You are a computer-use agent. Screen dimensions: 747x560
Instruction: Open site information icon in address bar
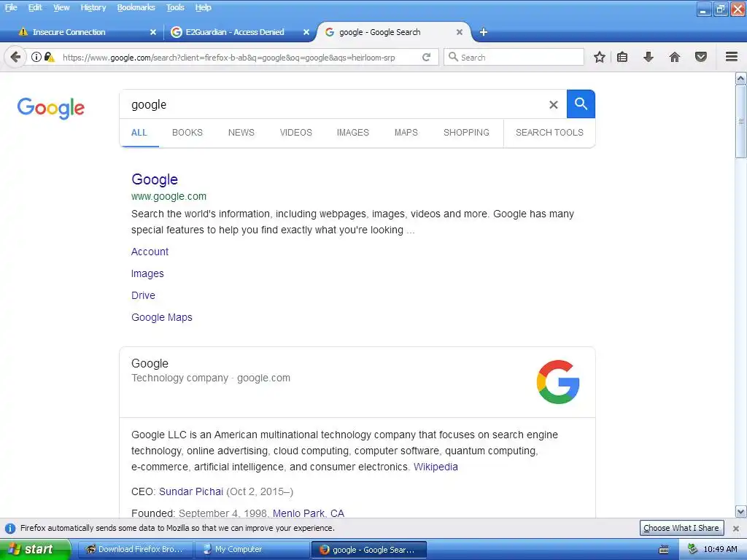click(36, 57)
